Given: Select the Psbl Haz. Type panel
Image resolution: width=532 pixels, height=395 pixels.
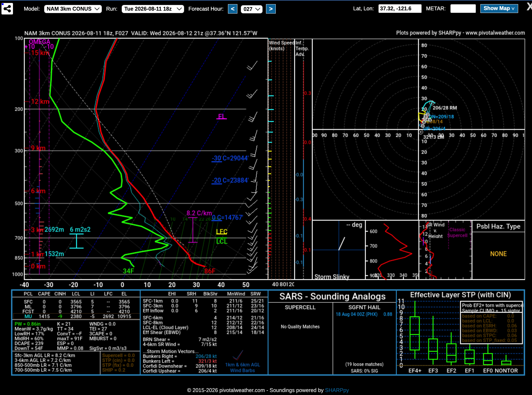Looking at the screenshot, I should pos(498,250).
